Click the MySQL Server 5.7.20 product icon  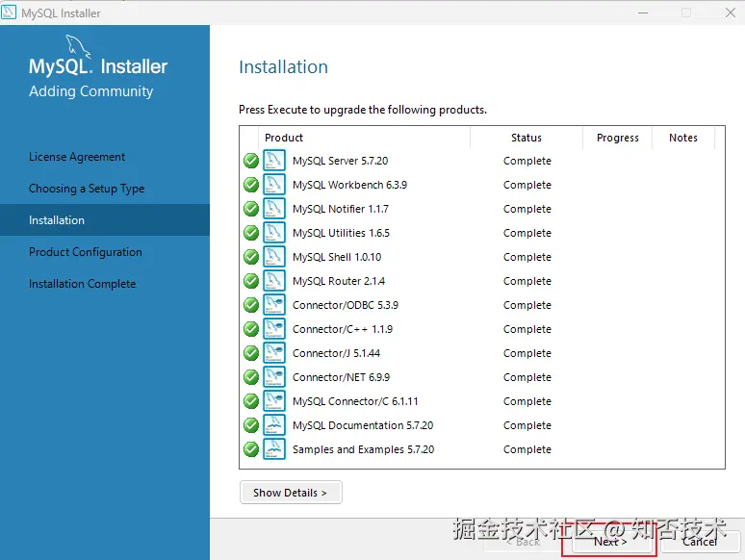274,161
